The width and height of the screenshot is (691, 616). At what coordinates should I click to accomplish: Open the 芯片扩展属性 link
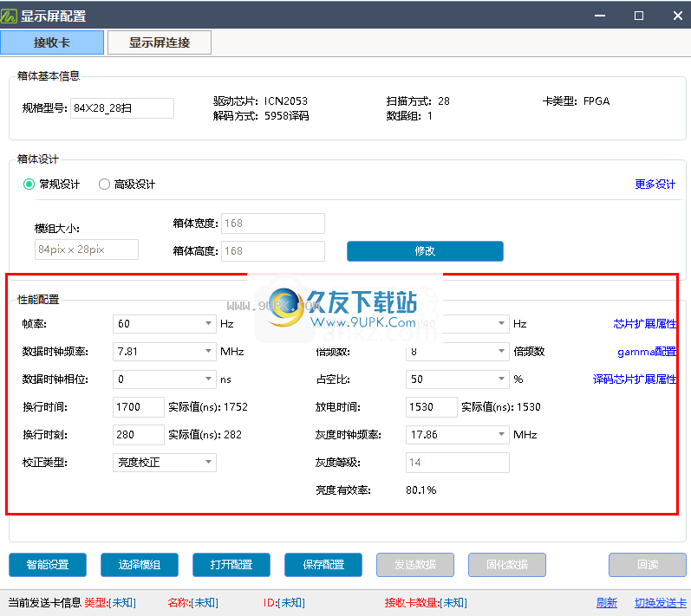click(x=645, y=324)
